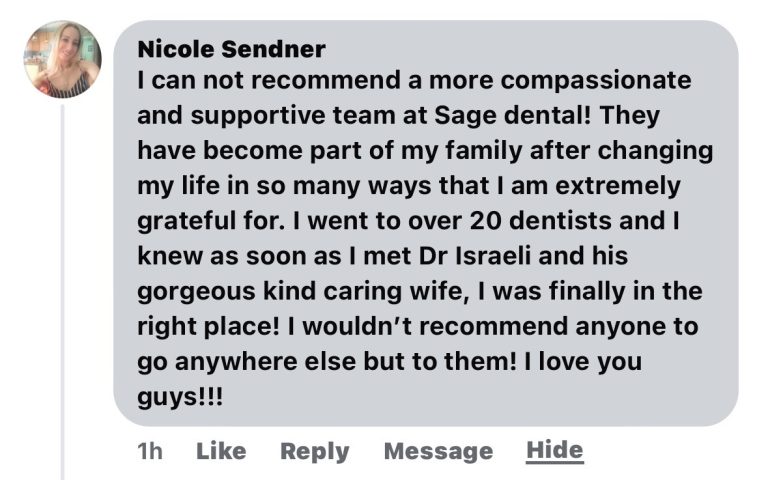The height and width of the screenshot is (480, 768).
Task: Click the word "guys!!!" ending the comment
Action: pyautogui.click(x=180, y=396)
